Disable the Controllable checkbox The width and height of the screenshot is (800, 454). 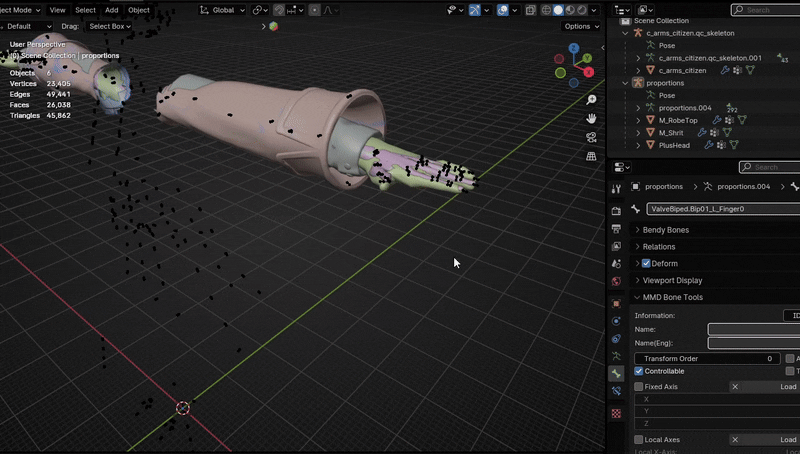639,371
